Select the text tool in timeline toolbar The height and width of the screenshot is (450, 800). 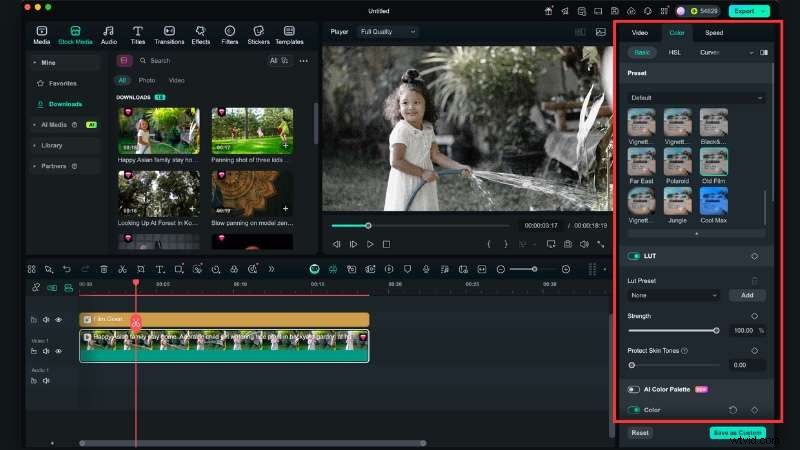[160, 269]
